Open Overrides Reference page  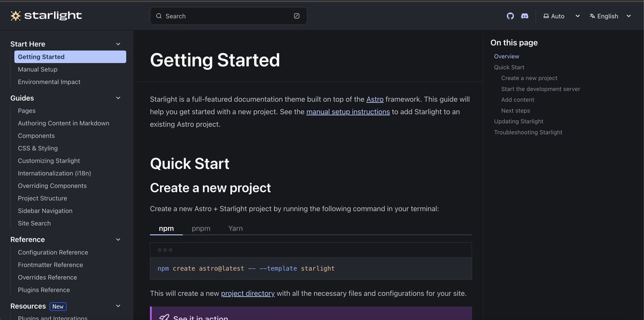48,277
